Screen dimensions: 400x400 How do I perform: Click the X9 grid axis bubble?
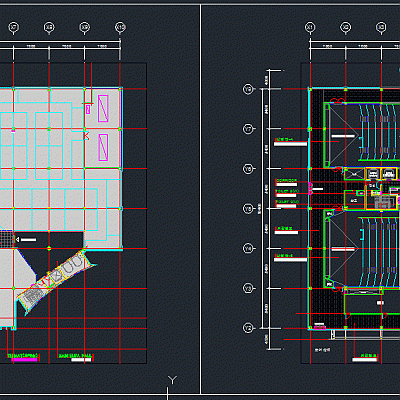(x=85, y=27)
